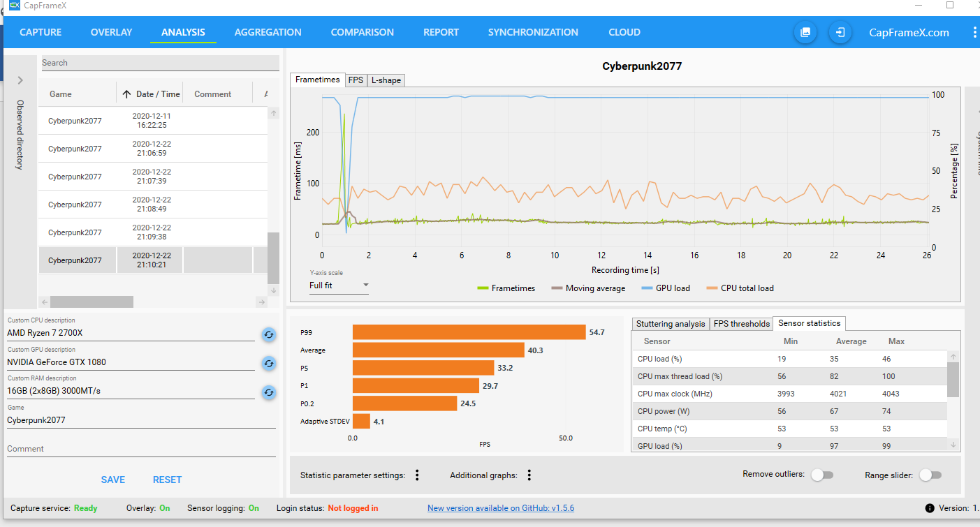Sort by the Date / Time column arrow
The height and width of the screenshot is (527, 980).
pos(126,94)
